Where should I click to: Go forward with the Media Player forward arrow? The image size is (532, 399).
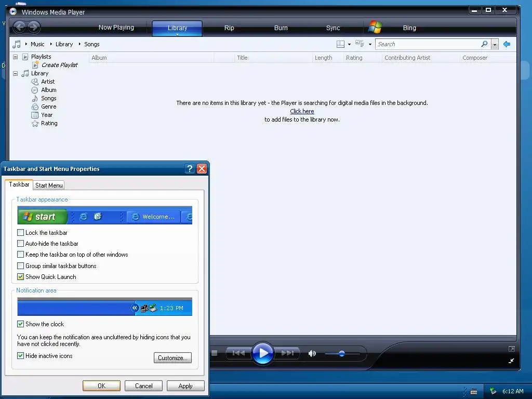[x=34, y=27]
